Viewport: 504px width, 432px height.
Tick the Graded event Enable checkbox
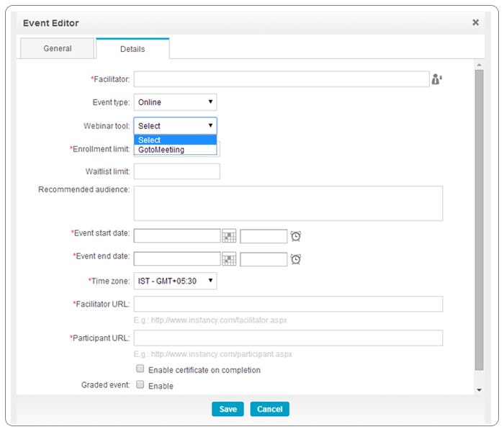140,384
